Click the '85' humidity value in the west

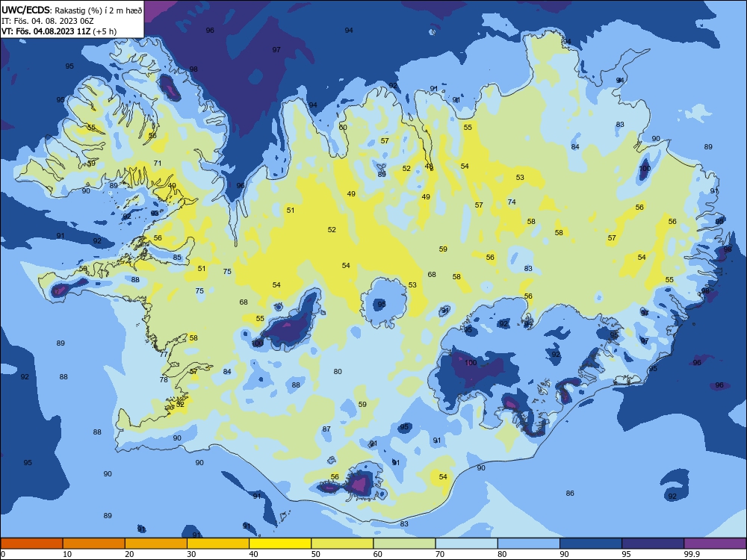coord(177,258)
